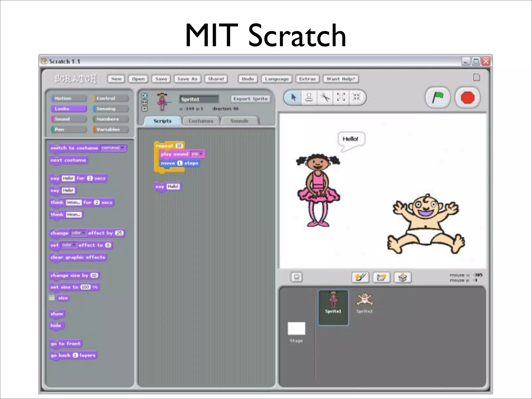The width and height of the screenshot is (532, 399).
Task: Select the Sound block category
Action: (x=69, y=119)
